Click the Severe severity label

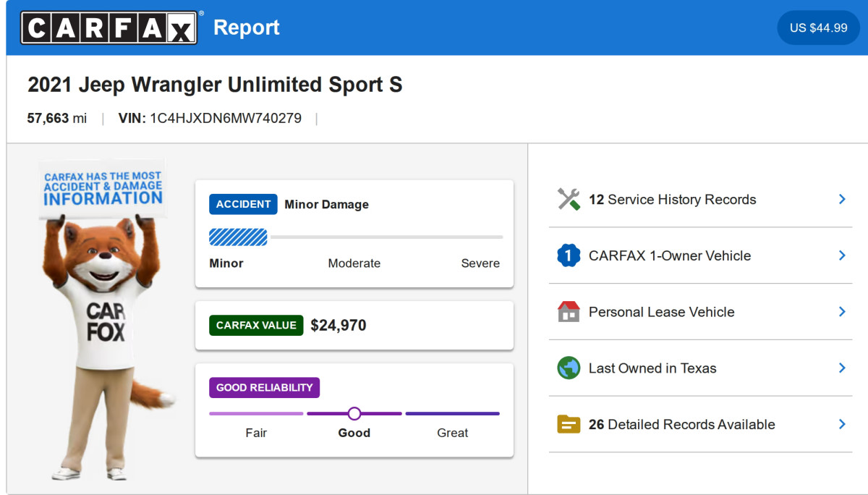[480, 263]
